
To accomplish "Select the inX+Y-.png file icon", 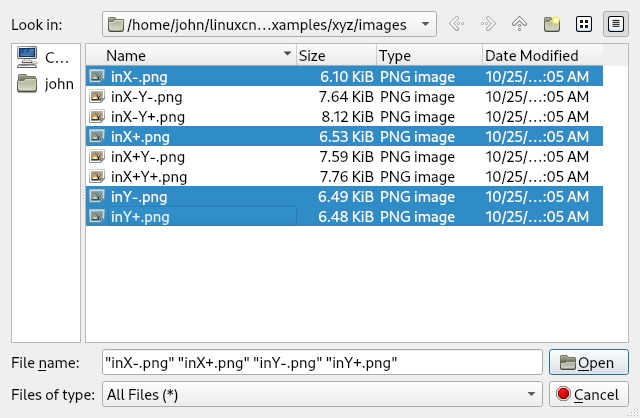I will [x=97, y=156].
